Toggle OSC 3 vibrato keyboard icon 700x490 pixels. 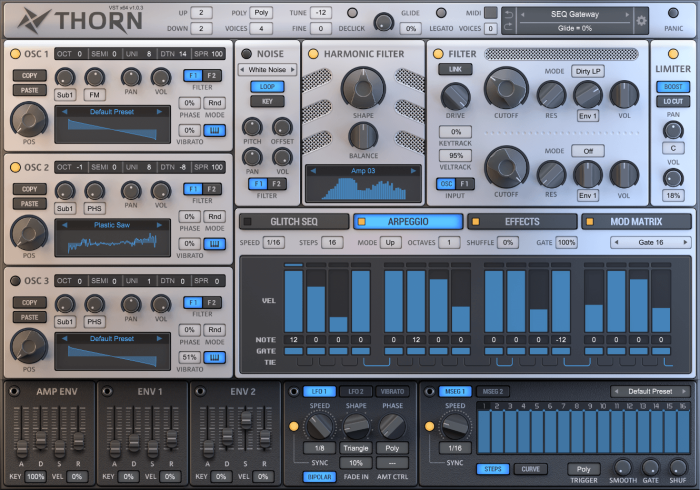coord(215,357)
